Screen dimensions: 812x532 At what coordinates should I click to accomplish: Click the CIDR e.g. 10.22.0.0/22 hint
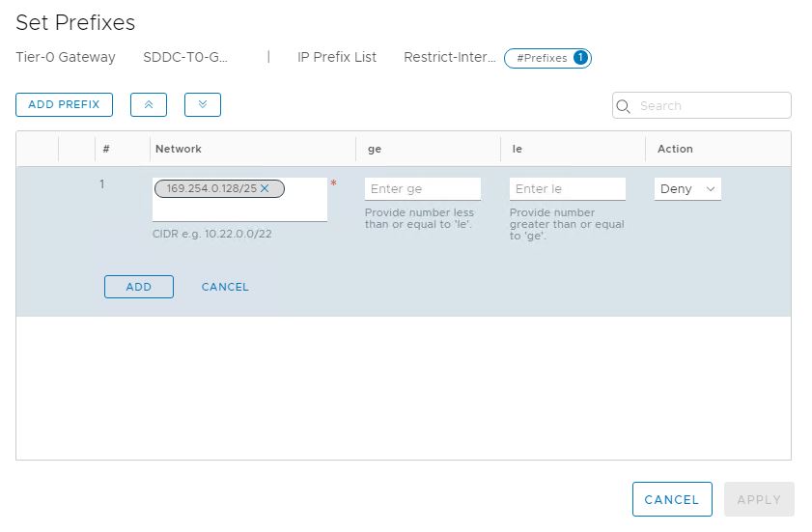click(211, 234)
